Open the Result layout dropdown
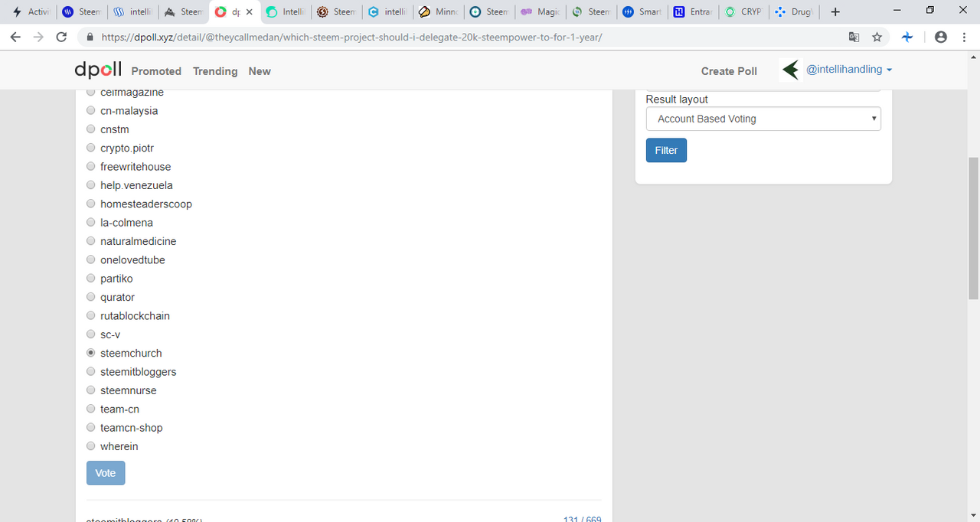The image size is (980, 522). (763, 119)
